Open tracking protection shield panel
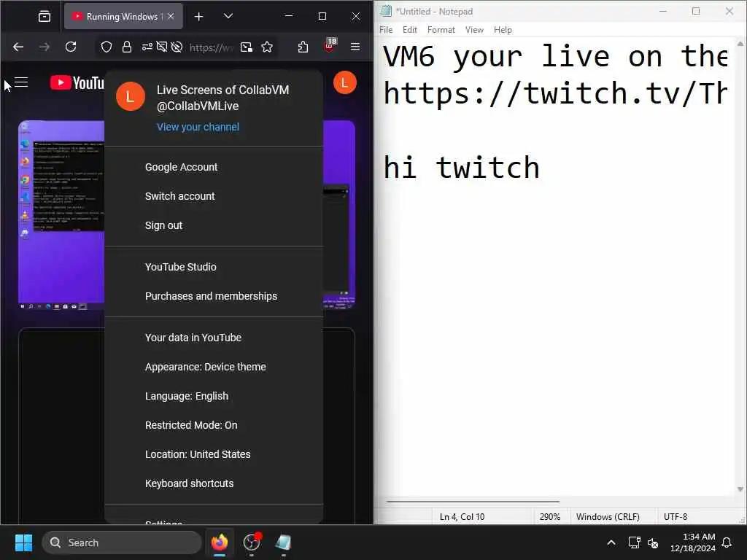This screenshot has width=747, height=560. (x=107, y=47)
